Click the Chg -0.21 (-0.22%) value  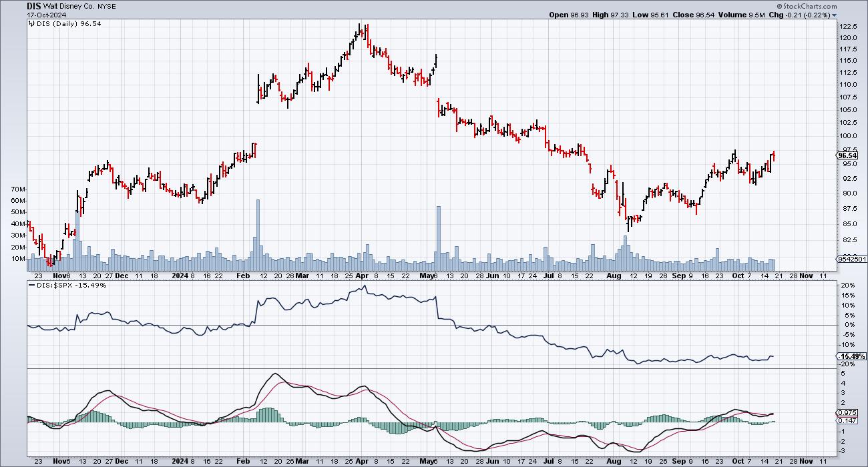[x=799, y=15]
